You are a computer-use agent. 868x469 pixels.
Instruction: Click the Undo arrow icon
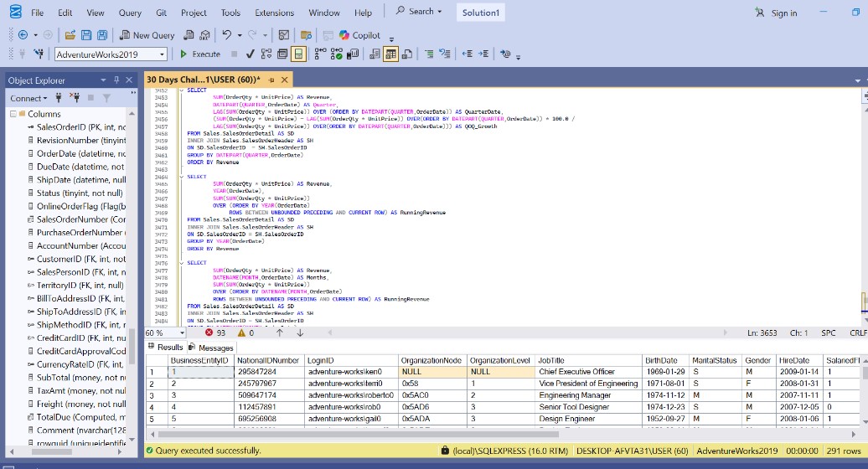tap(226, 35)
